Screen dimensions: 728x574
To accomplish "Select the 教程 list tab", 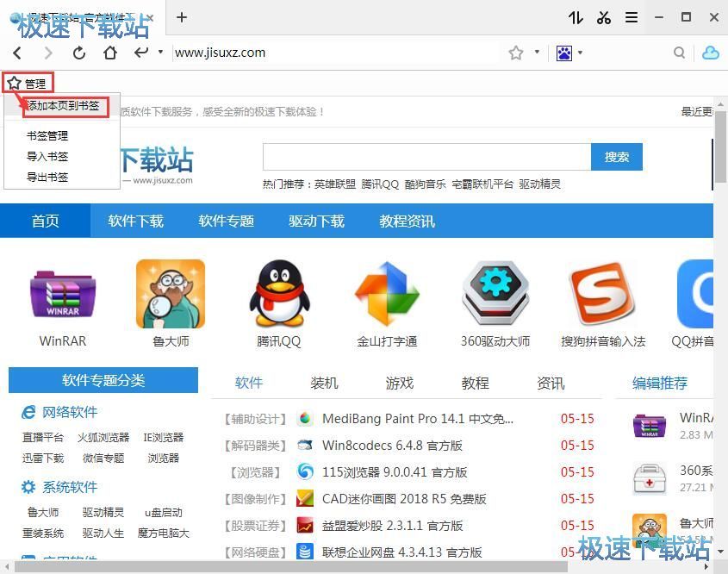I will [x=475, y=383].
